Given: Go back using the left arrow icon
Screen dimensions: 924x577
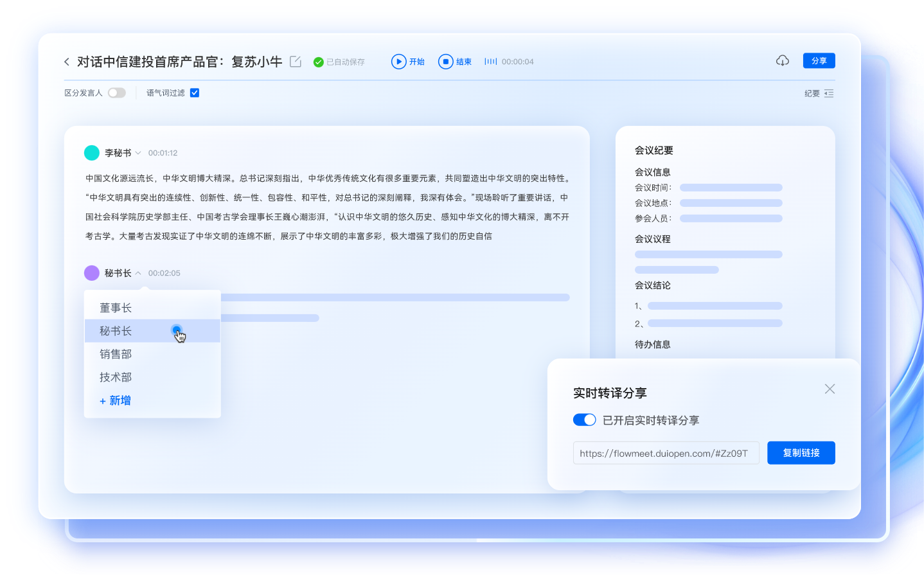Looking at the screenshot, I should [66, 62].
